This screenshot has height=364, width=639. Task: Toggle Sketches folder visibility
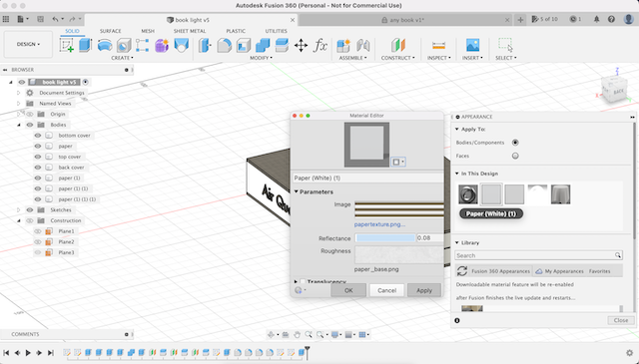(29, 209)
